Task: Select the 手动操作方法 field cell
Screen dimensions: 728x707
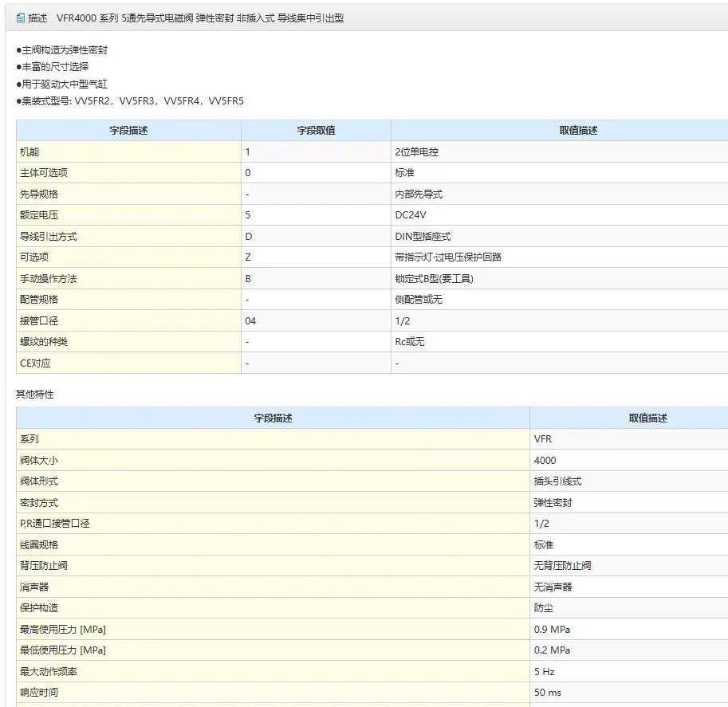Action: pos(128,278)
